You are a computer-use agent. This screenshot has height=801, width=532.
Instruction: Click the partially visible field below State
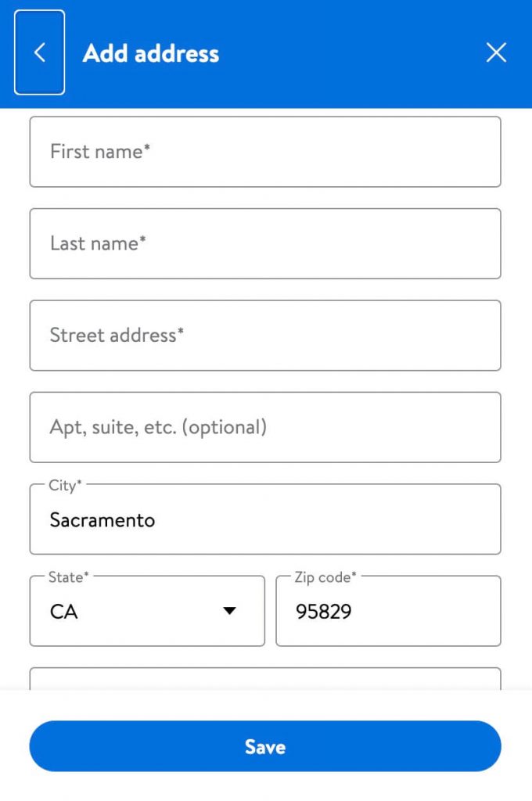pos(265,678)
